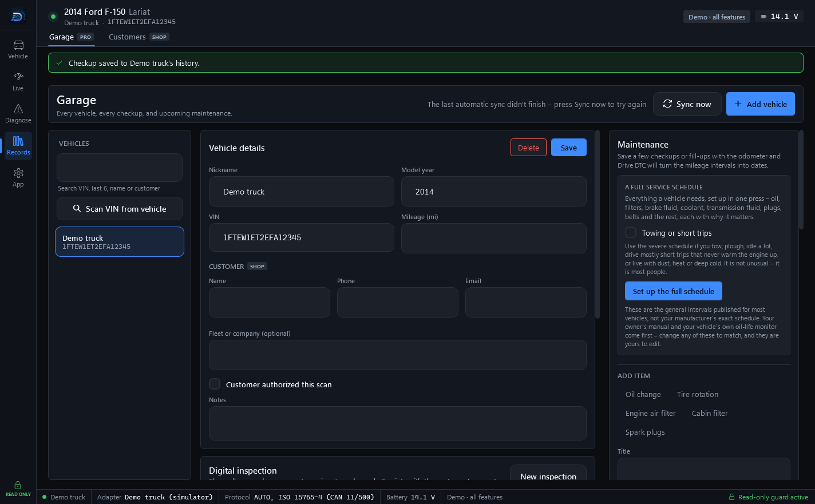Click the maintenance Title field
Viewport: 815px width, 504px height.
(x=704, y=469)
